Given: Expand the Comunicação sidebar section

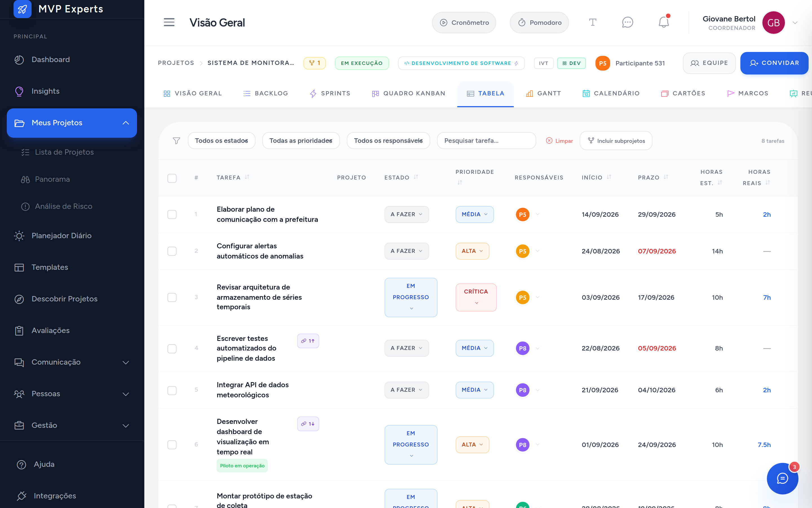Looking at the screenshot, I should 72,362.
